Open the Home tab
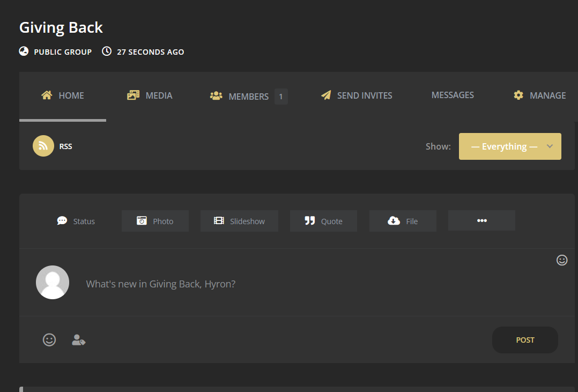Viewport: 578px width, 392px height. coord(63,95)
